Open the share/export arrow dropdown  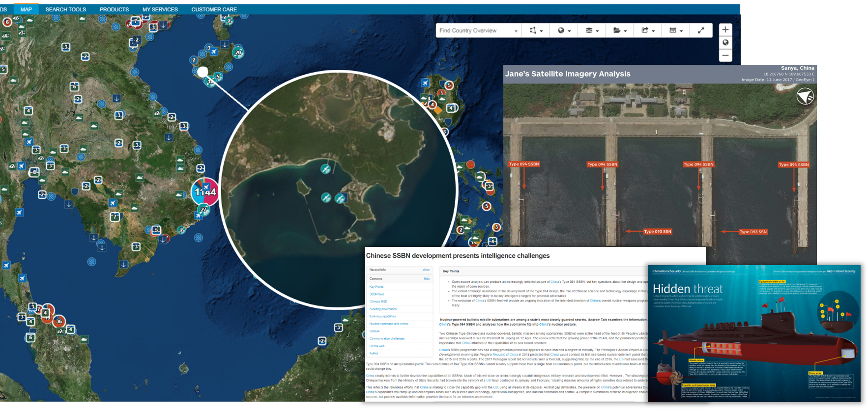coord(648,30)
